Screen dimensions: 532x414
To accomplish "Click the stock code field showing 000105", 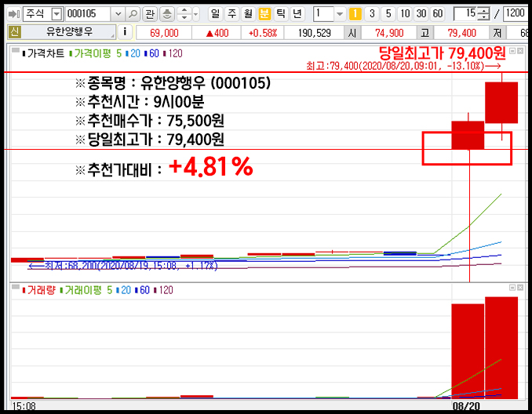I will tap(88, 14).
